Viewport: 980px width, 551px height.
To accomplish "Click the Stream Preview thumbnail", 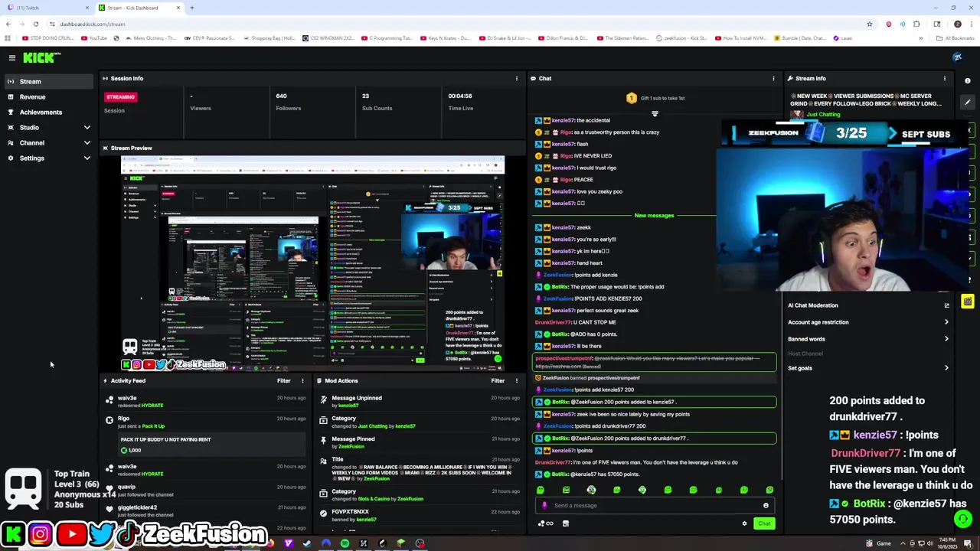I will 312,263.
